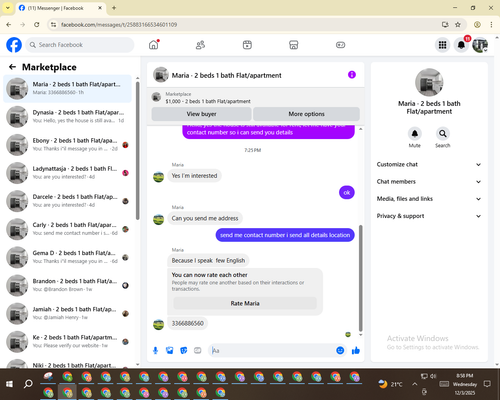Open the tab search dropdown arrow
This screenshot has height=400, width=500.
click(8, 8)
